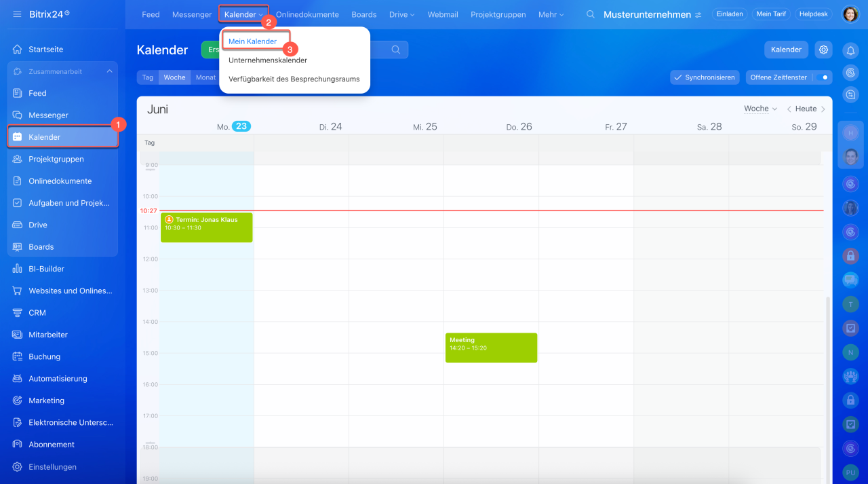The width and height of the screenshot is (868, 484).
Task: Open Boards in the top navigation
Action: point(364,14)
